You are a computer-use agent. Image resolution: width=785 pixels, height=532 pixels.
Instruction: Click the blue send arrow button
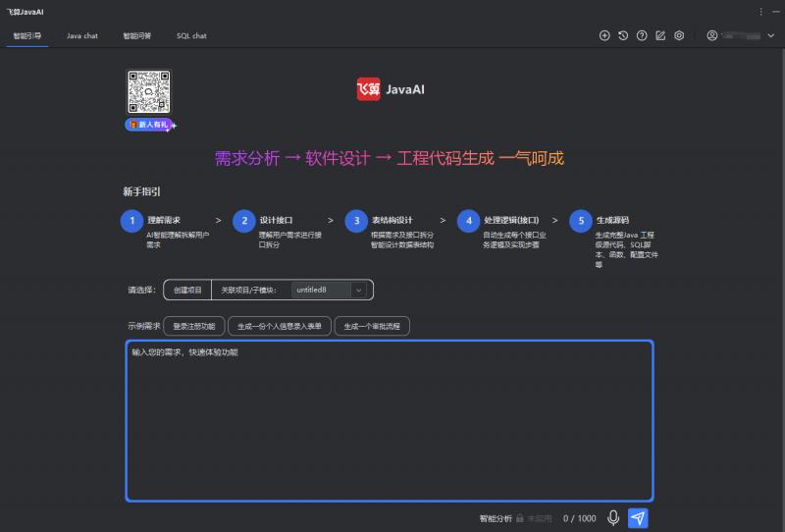(638, 518)
